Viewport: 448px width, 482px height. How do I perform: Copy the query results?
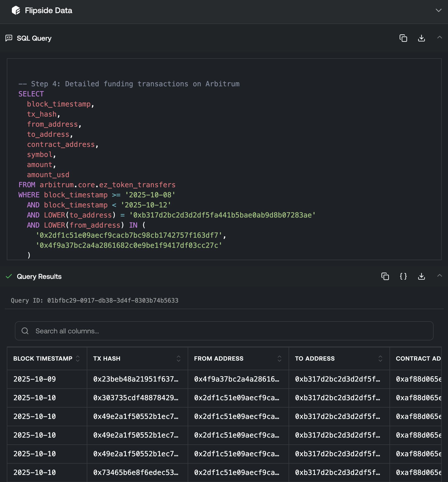coord(385,276)
